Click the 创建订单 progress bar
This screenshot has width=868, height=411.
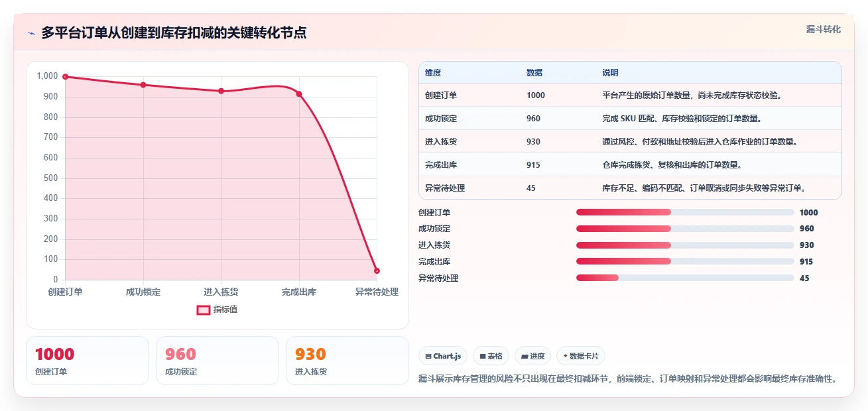[685, 212]
